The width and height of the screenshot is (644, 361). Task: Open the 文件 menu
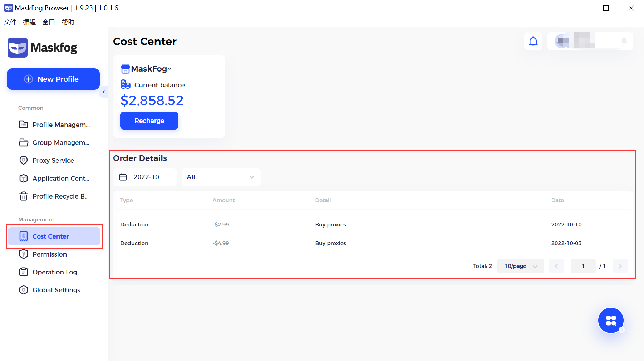tap(10, 22)
